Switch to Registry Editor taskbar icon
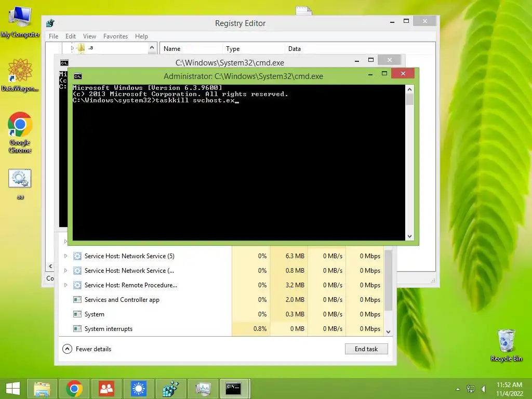The width and height of the screenshot is (532, 399). [x=170, y=389]
